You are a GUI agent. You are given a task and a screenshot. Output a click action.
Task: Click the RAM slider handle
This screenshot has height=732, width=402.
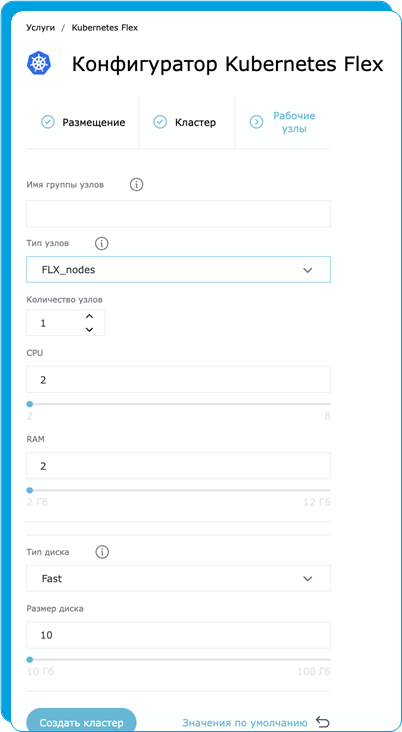point(30,490)
